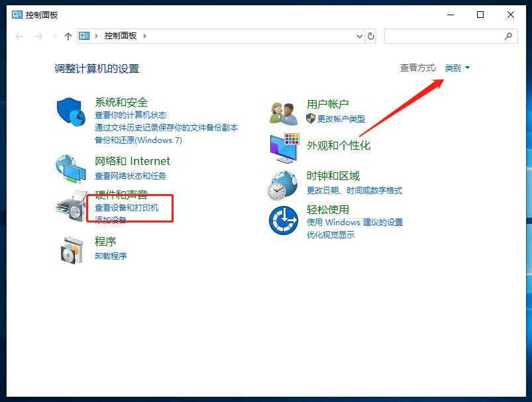Close the Control Panel window
The height and width of the screenshot is (402, 532).
pos(511,15)
